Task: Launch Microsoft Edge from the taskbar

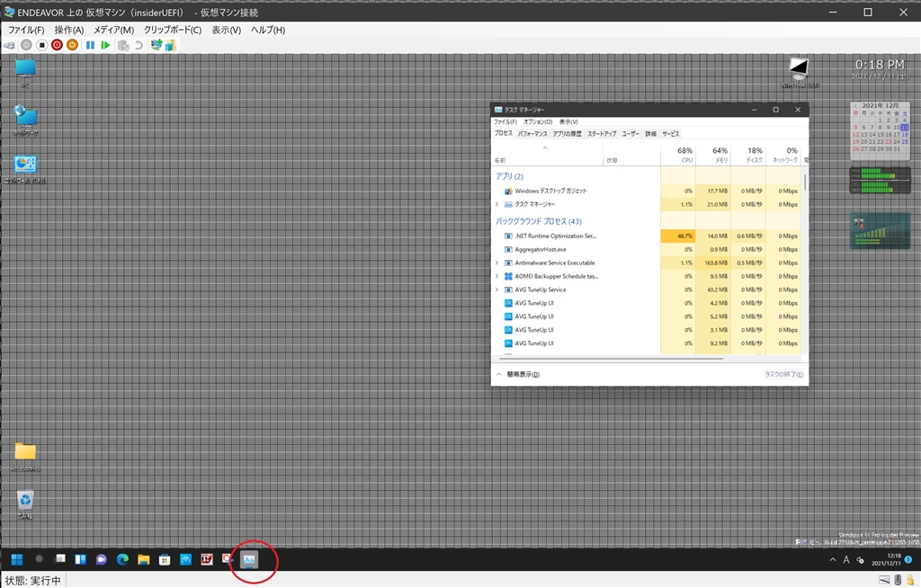Action: (x=122, y=559)
